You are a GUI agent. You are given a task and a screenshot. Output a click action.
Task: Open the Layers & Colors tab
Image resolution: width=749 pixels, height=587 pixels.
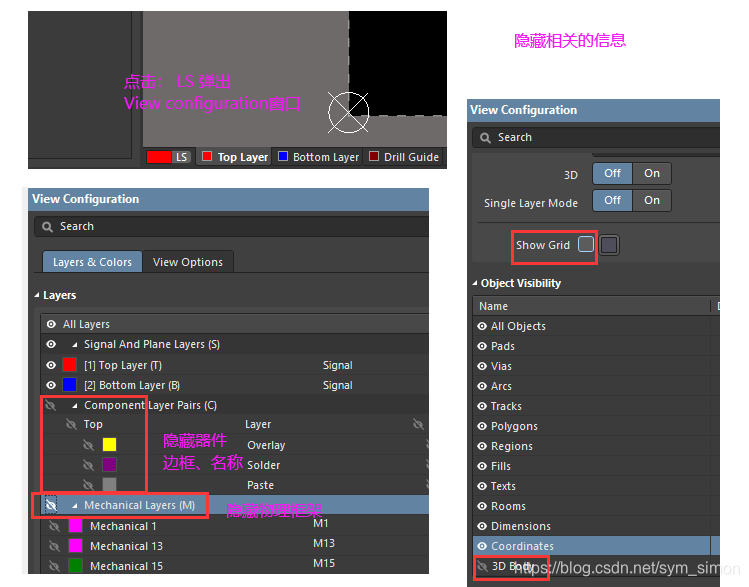[x=92, y=262]
